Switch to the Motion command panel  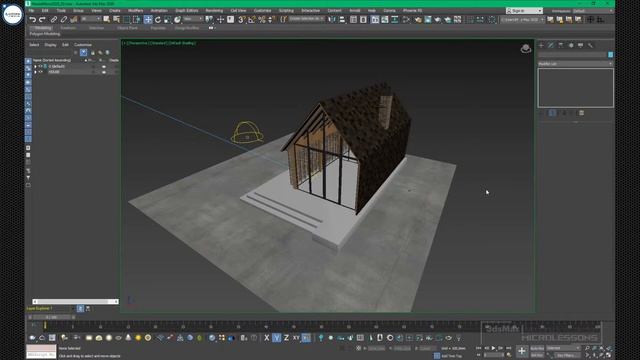[571, 45]
